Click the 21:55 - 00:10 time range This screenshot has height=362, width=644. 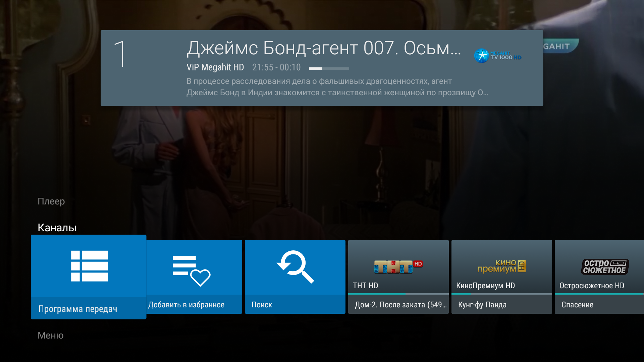(276, 67)
